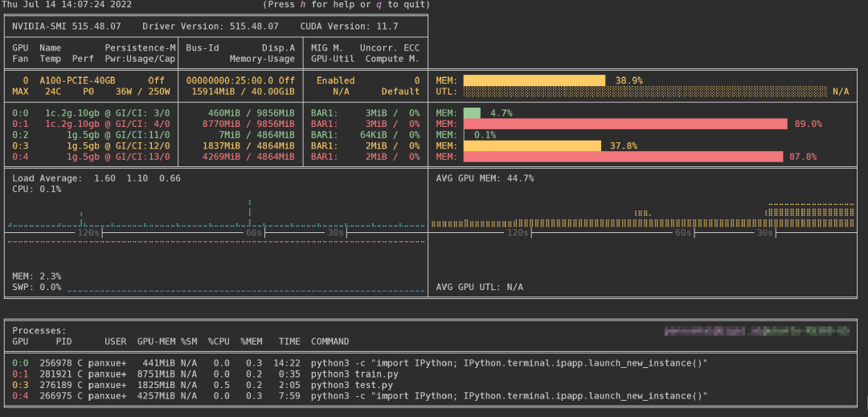Click memory value 7MiB / 4864MiB
Viewport: 868px width, 417px height.
coord(257,134)
